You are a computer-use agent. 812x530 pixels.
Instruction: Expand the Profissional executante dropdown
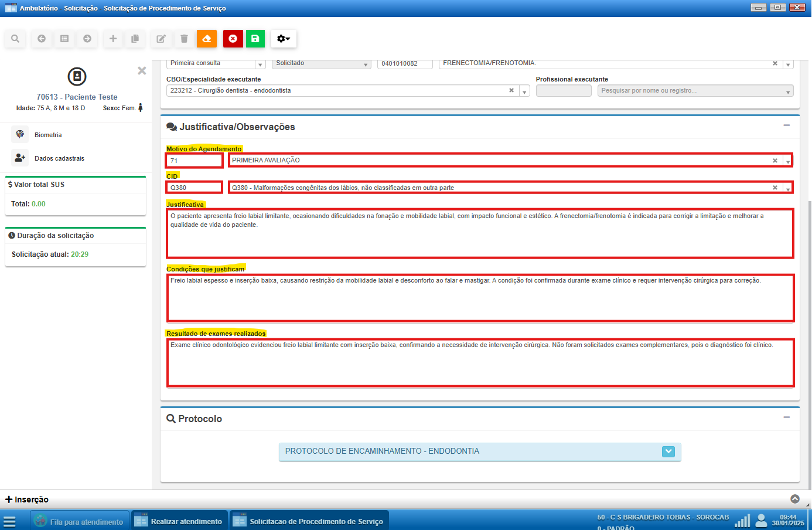coord(788,91)
